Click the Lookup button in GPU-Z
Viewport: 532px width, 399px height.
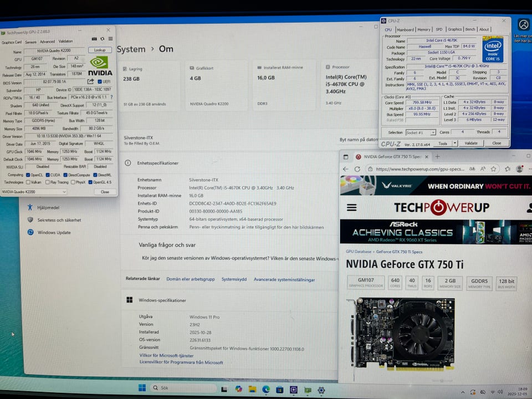click(100, 50)
